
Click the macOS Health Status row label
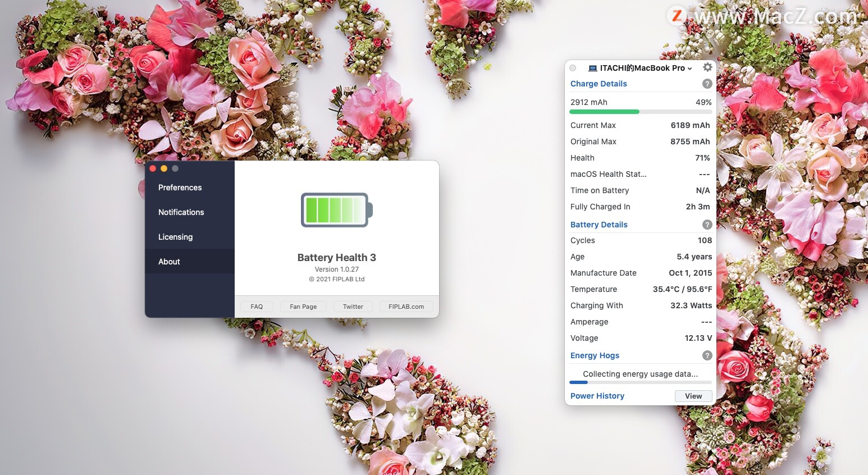[x=609, y=174]
